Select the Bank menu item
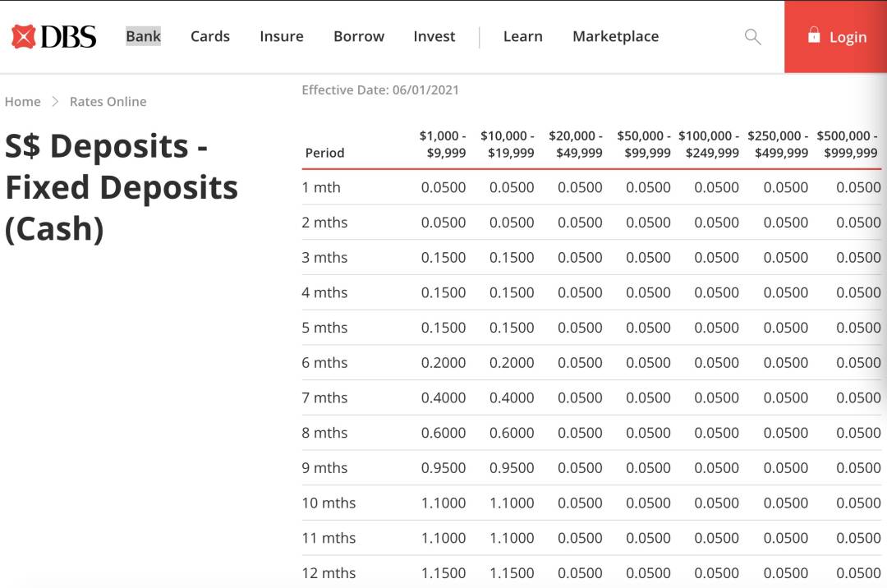This screenshot has width=887, height=588. [x=143, y=36]
